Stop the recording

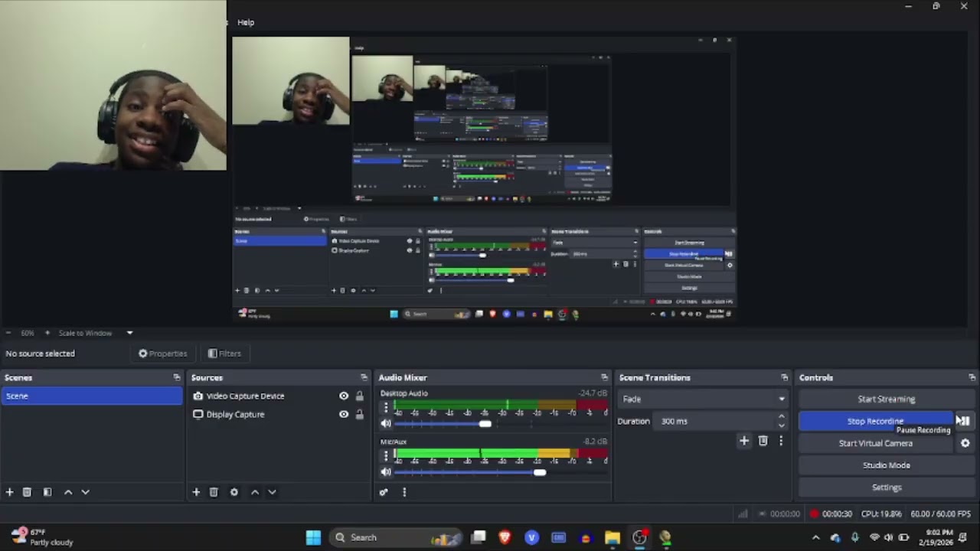pyautogui.click(x=876, y=421)
